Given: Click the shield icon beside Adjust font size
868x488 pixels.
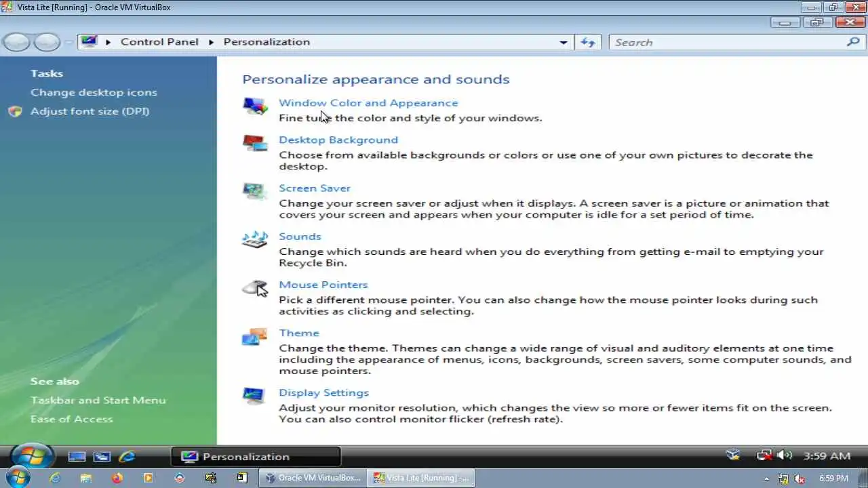Looking at the screenshot, I should pos(16,111).
